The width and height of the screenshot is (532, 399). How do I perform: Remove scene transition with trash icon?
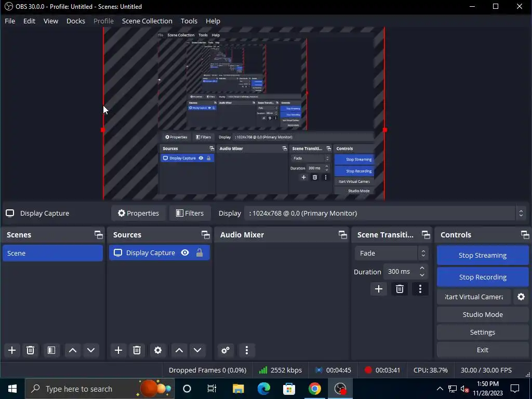[x=400, y=289]
